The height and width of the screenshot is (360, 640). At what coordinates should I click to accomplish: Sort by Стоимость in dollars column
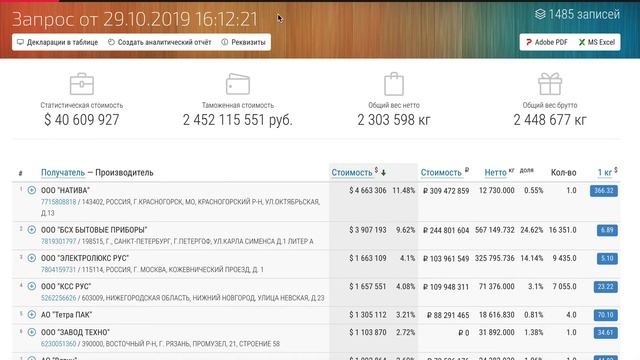tap(352, 173)
